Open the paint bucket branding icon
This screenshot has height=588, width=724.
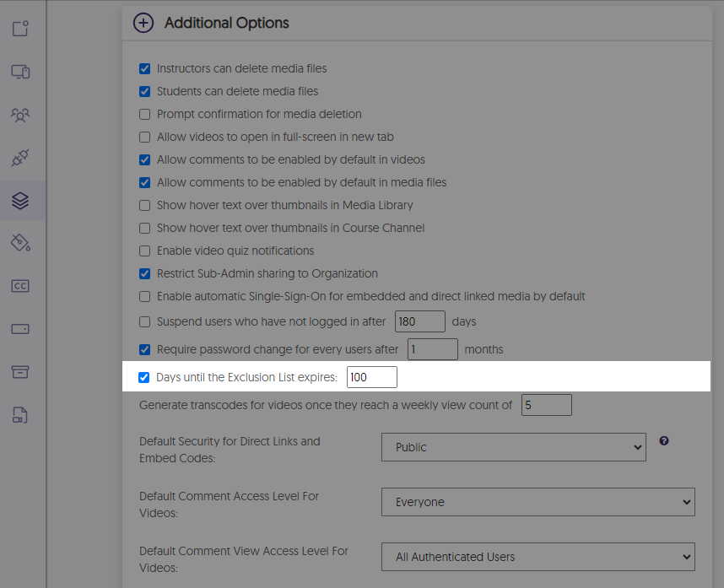tap(21, 244)
